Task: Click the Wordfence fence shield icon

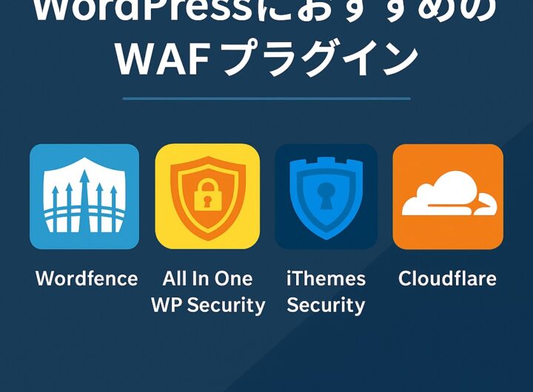Action: pos(84,196)
